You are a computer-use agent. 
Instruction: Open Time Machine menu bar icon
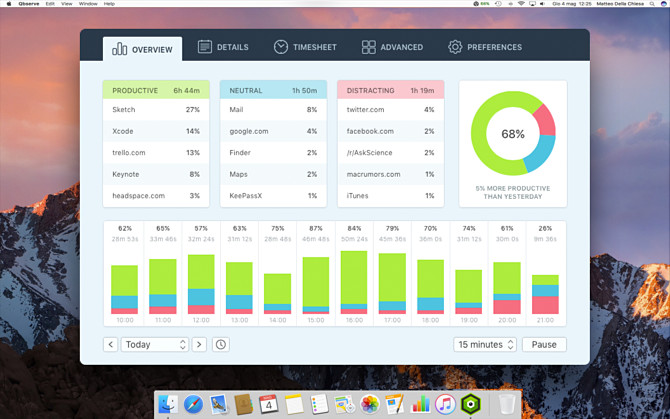click(x=498, y=3)
